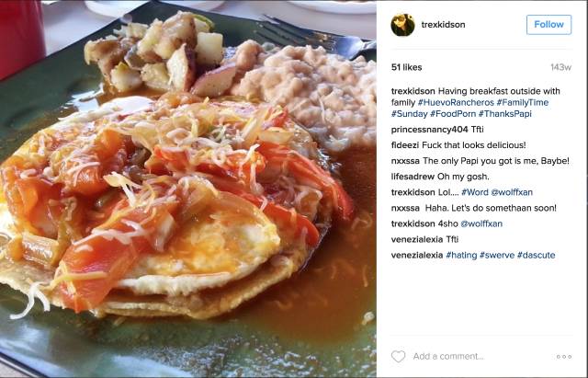Open the #ThanksPapi hashtag
The width and height of the screenshot is (588, 378).
pyautogui.click(x=504, y=114)
